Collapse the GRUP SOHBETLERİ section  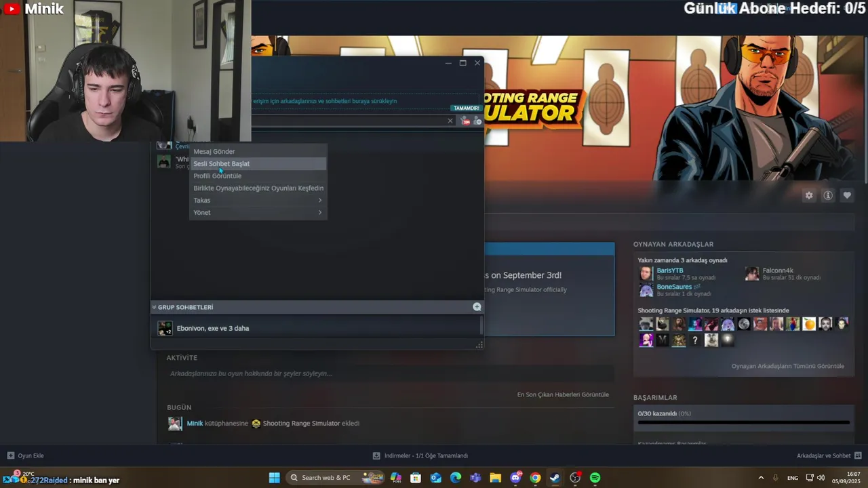coord(154,307)
